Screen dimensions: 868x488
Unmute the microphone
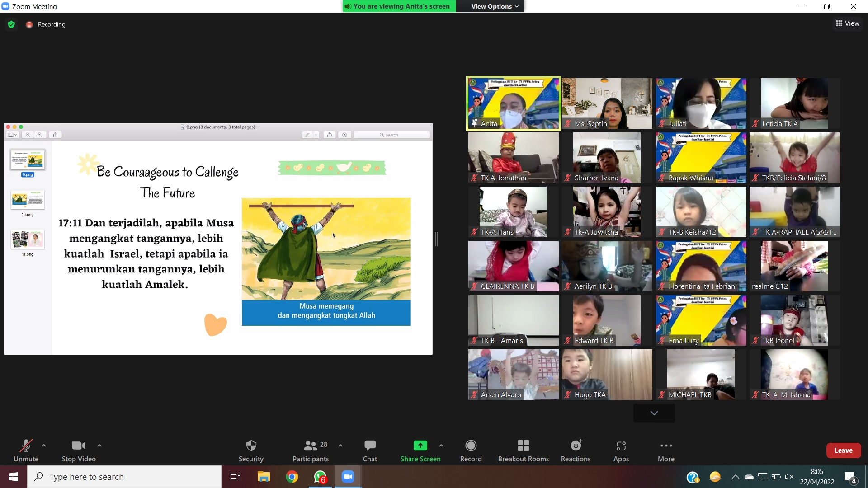click(26, 450)
